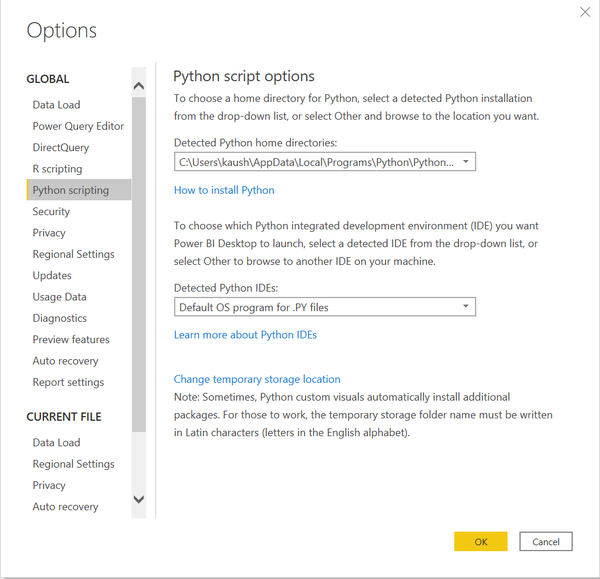Select Diagnostics in the sidebar
The image size is (600, 579).
click(59, 318)
